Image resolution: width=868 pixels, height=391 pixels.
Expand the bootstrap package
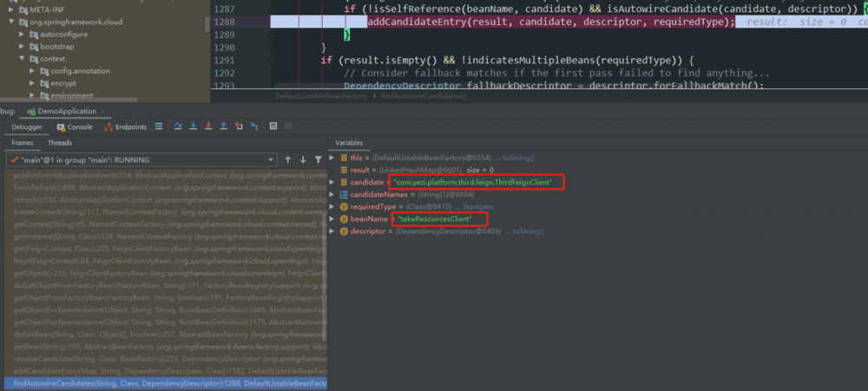coord(23,47)
